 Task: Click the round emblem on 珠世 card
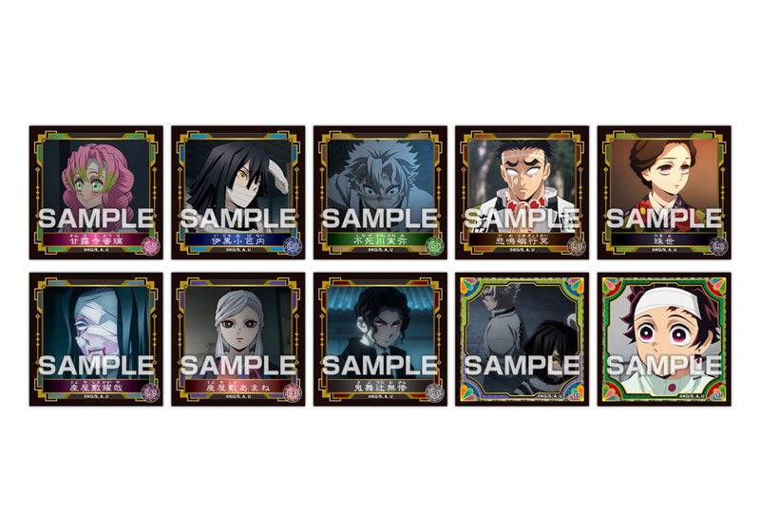pos(719,246)
